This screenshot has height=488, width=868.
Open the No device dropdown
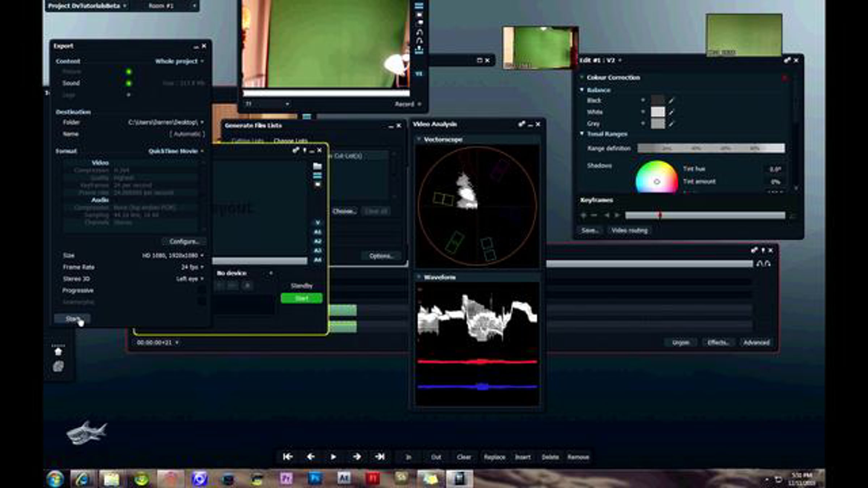pyautogui.click(x=244, y=273)
